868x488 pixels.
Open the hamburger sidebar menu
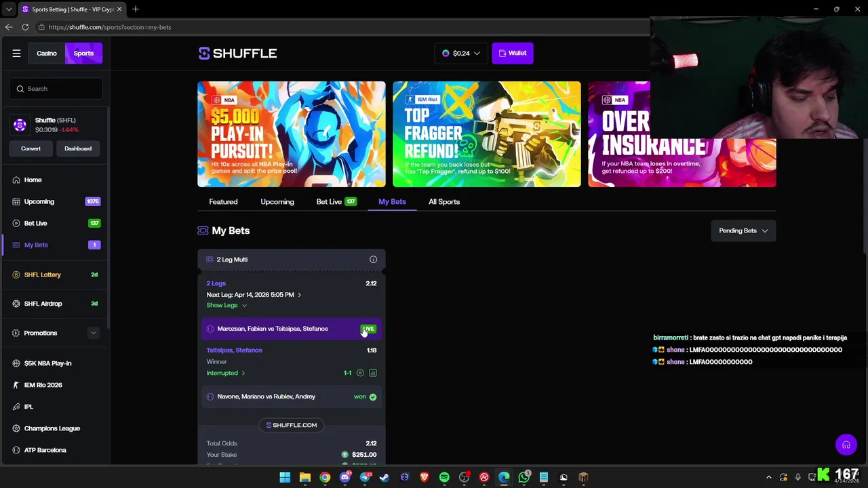[16, 53]
